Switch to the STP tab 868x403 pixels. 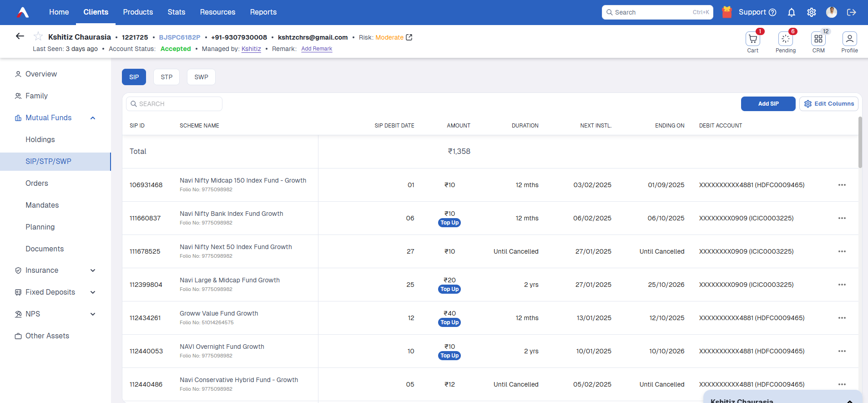[x=167, y=77]
